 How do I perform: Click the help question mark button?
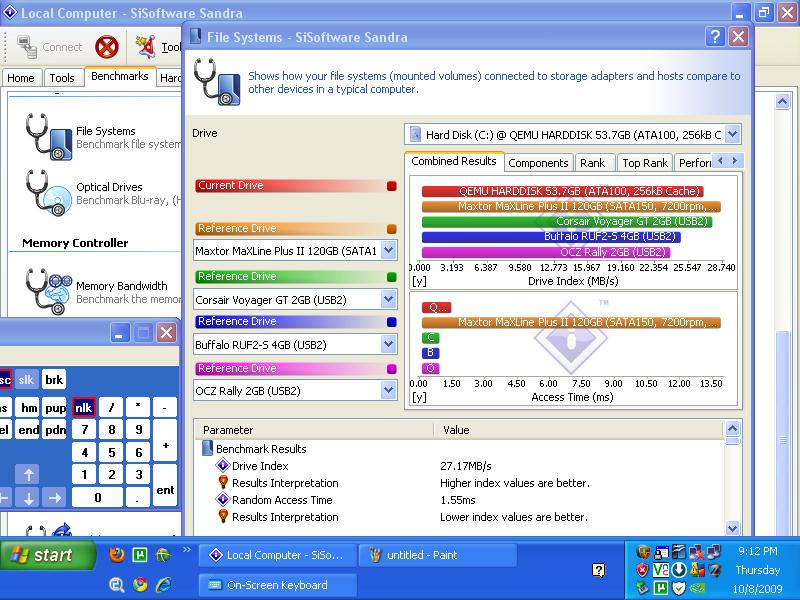[714, 37]
